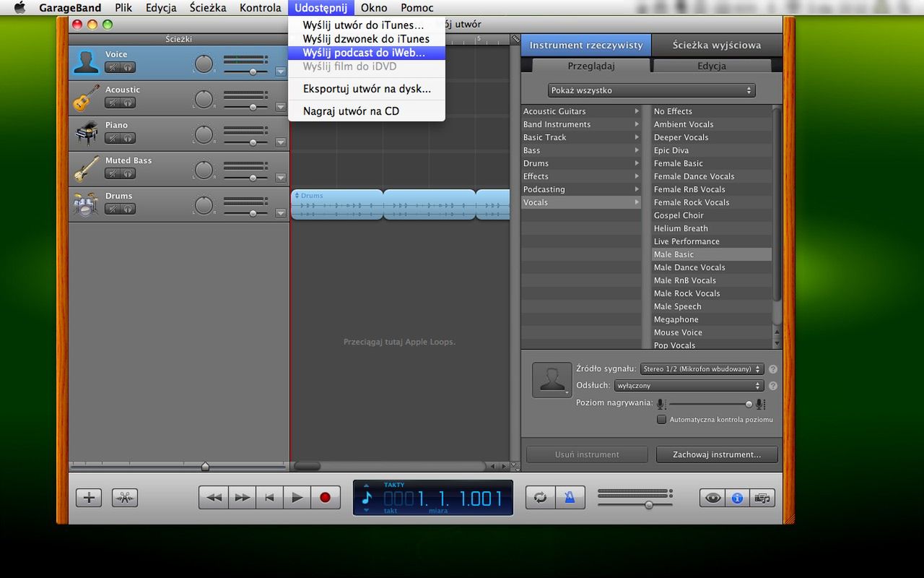
Task: Open the media browser button
Action: click(x=762, y=498)
